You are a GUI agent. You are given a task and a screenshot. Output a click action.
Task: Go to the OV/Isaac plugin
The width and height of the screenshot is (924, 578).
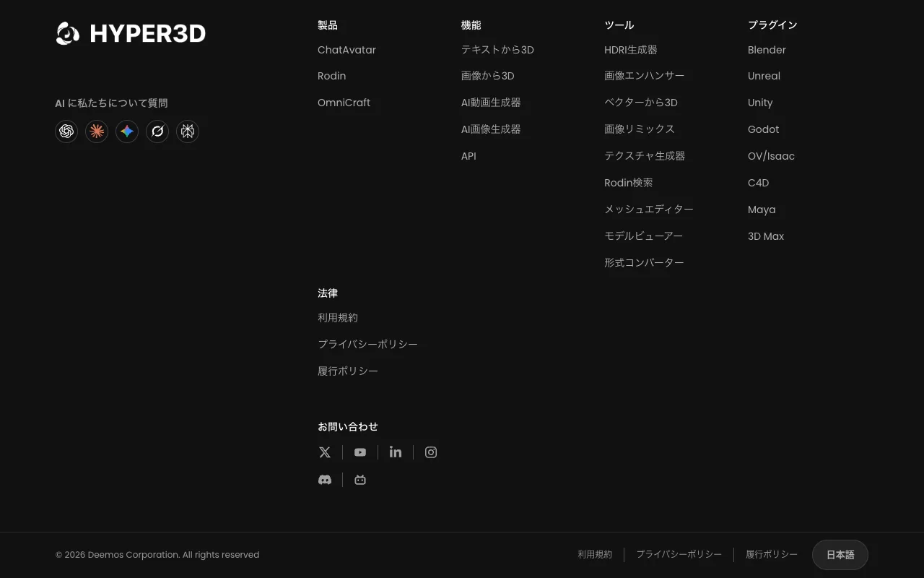[x=771, y=156]
